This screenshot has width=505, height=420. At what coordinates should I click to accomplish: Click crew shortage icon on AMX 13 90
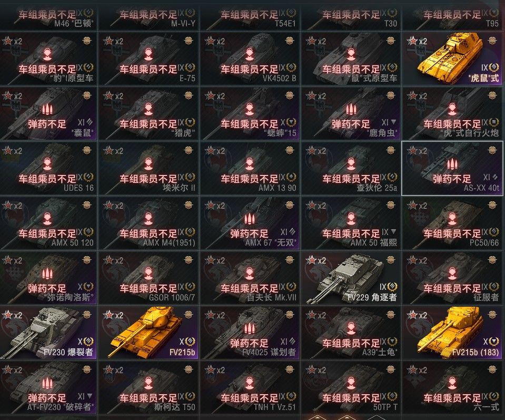tap(249, 164)
